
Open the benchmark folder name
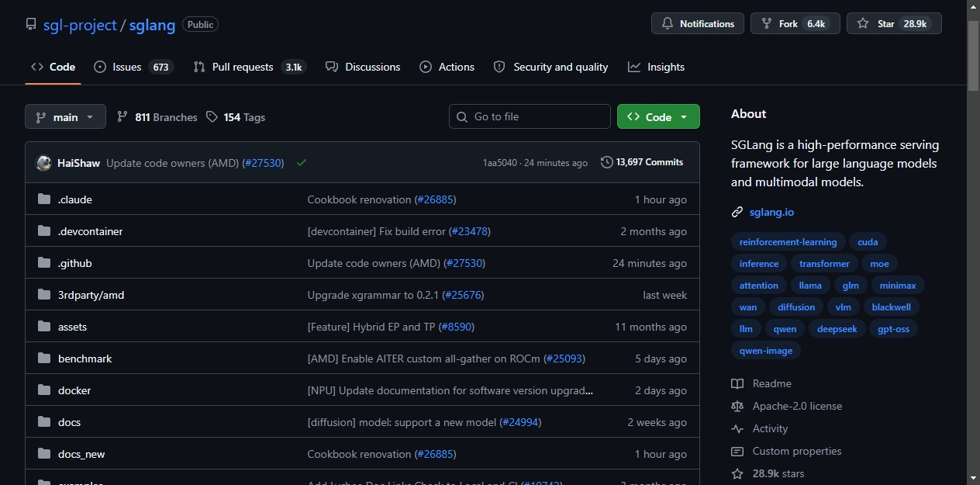click(x=85, y=359)
